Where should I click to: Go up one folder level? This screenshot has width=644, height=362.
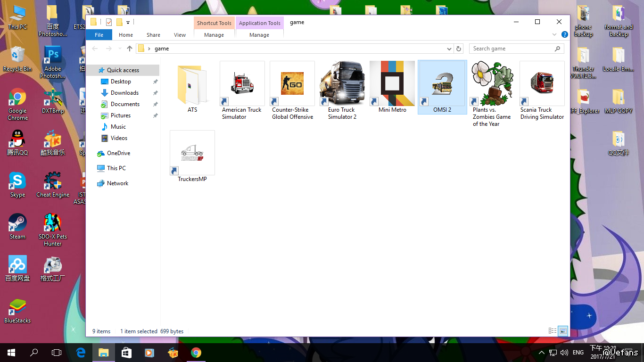coord(130,49)
